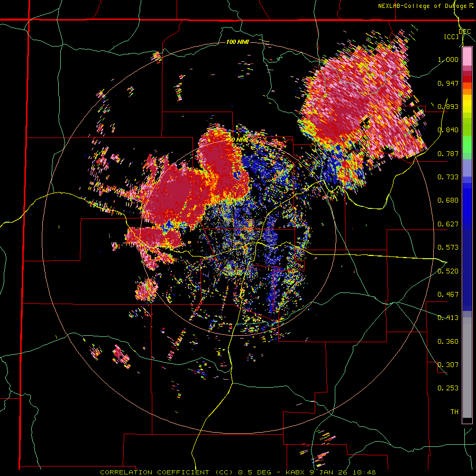Click the [CC] legend title
This screenshot has width=476, height=476.
(x=451, y=36)
